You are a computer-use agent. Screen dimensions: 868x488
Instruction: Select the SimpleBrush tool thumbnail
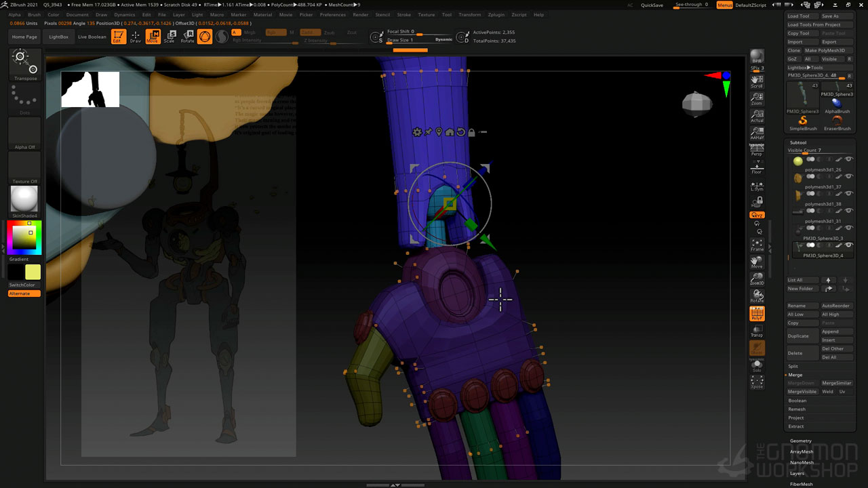coord(802,123)
